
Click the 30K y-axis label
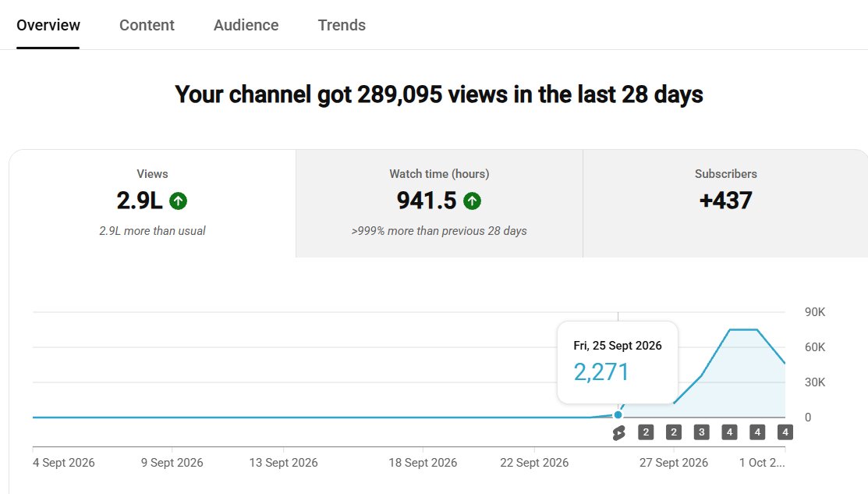pos(815,382)
